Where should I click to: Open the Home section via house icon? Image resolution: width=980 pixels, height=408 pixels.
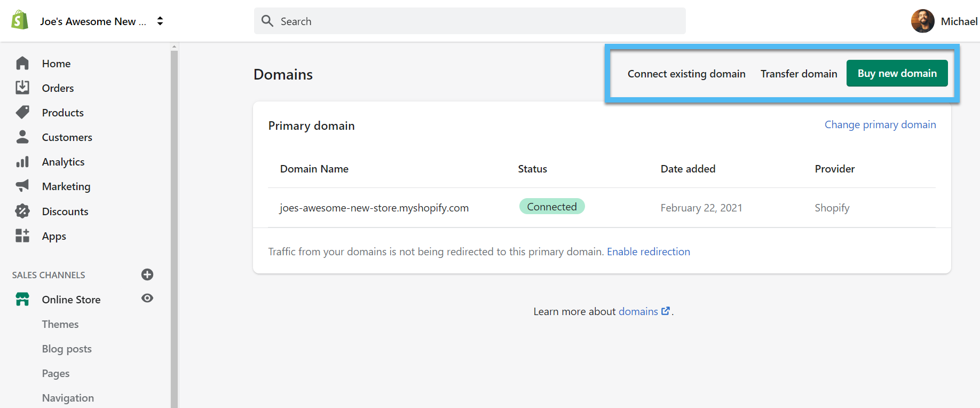(x=22, y=64)
